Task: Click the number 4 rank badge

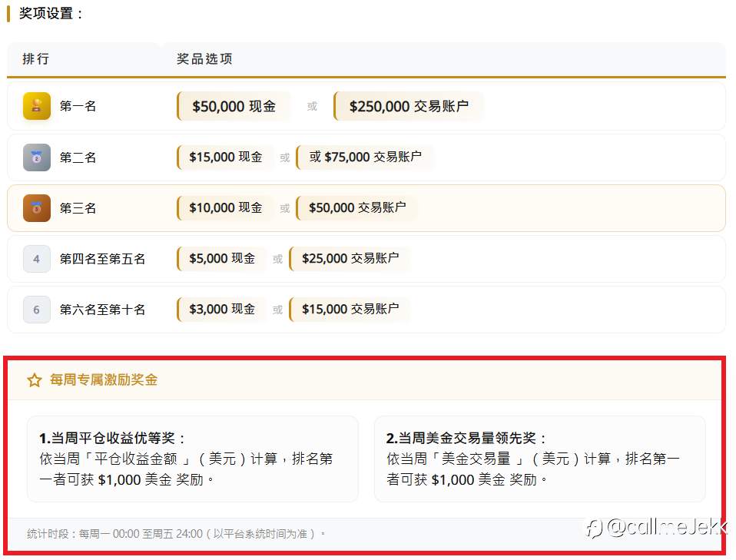Action: coord(37,259)
